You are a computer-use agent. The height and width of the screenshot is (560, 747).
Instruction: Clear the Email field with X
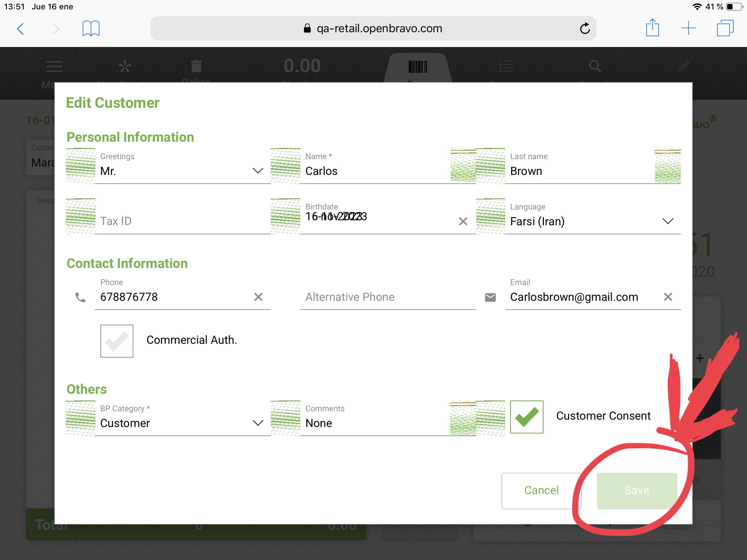[668, 297]
